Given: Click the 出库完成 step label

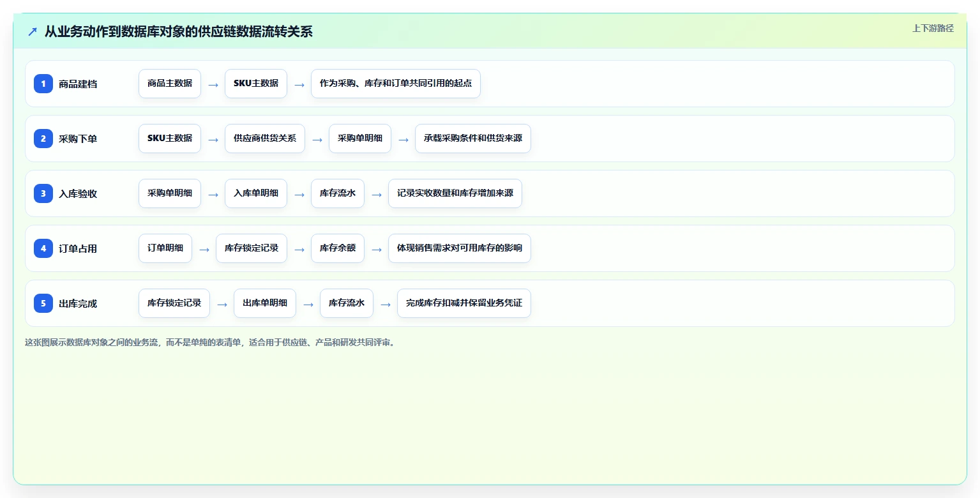Looking at the screenshot, I should [78, 303].
